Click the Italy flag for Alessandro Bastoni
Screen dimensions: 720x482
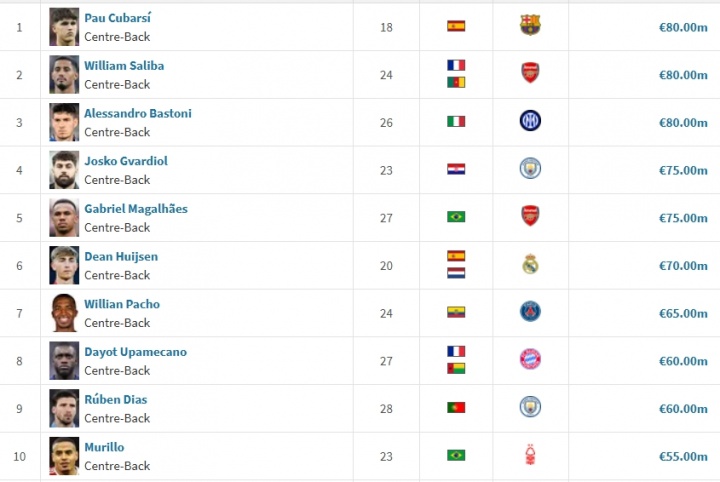pos(456,122)
